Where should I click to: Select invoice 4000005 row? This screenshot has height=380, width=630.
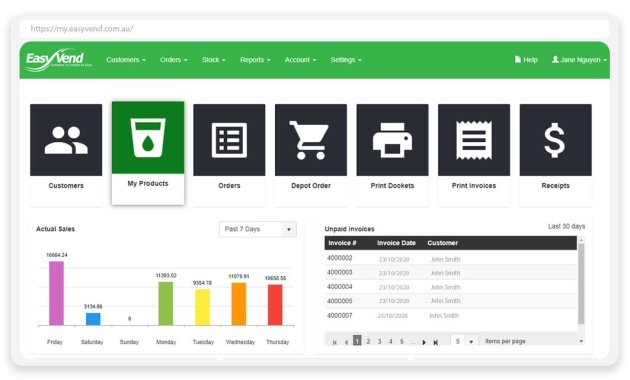[x=451, y=301]
